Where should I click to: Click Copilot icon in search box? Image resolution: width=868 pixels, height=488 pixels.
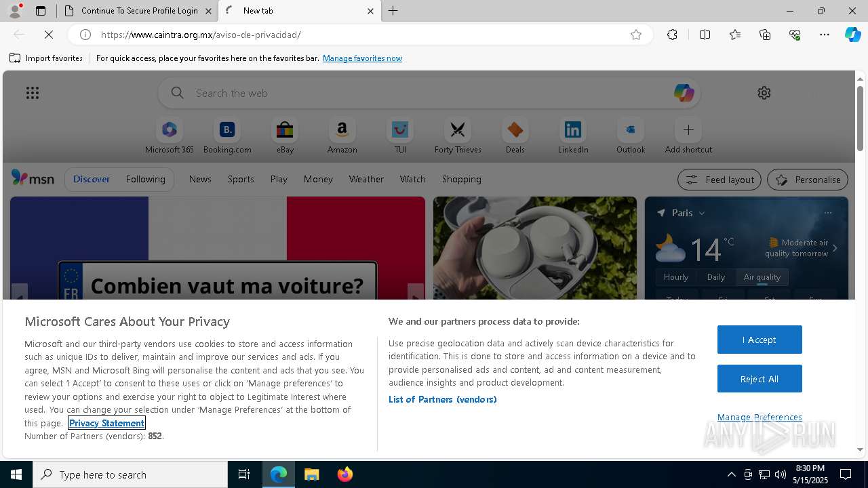tap(684, 93)
